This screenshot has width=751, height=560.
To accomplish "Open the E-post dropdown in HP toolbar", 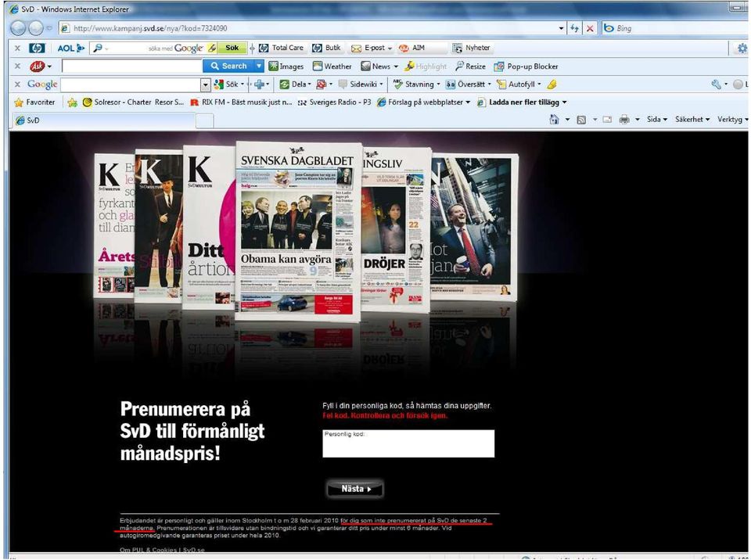I will pos(371,48).
